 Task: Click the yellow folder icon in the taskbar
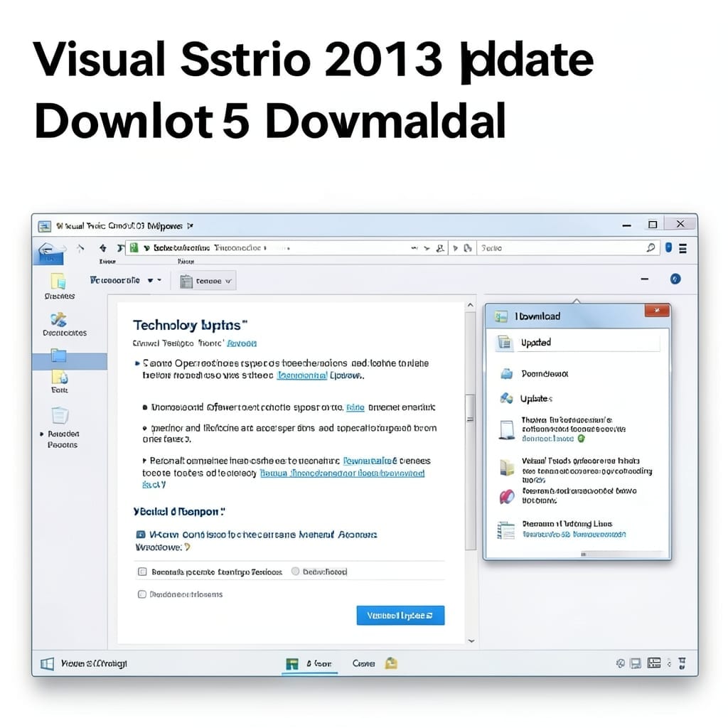pos(391,663)
